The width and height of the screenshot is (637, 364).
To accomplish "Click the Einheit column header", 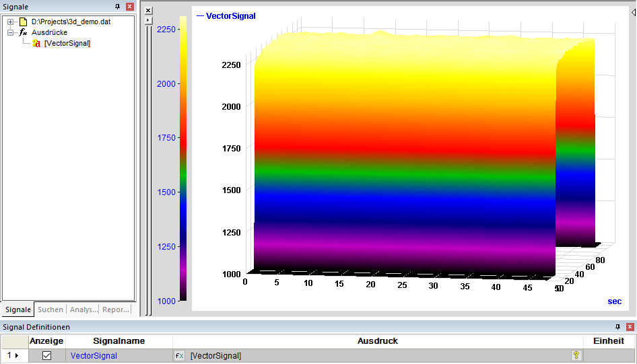I will [x=609, y=341].
